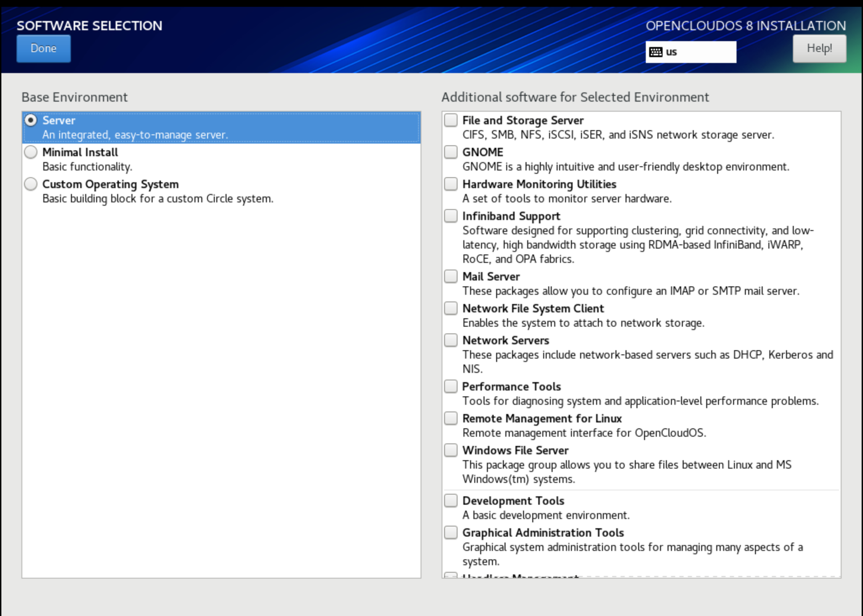863x616 pixels.
Task: Select the Custom Operating System radio button
Action: click(x=31, y=184)
